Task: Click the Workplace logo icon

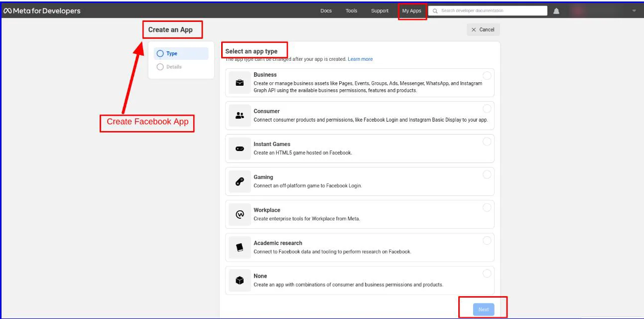Action: pyautogui.click(x=240, y=214)
